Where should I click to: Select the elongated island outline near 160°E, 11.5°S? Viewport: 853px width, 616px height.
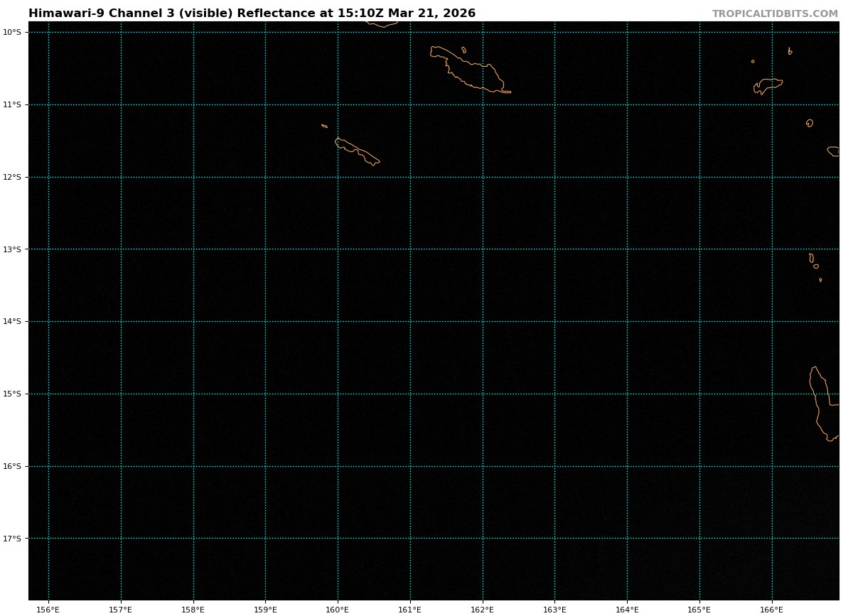tap(358, 151)
